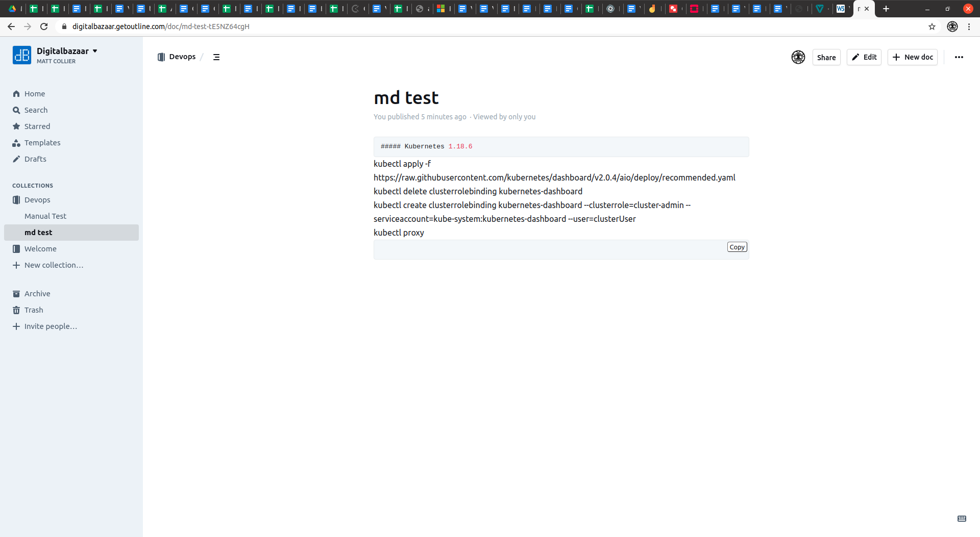The image size is (980, 537).
Task: Open keyboard shortcuts icon at bottom right
Action: coord(962,519)
